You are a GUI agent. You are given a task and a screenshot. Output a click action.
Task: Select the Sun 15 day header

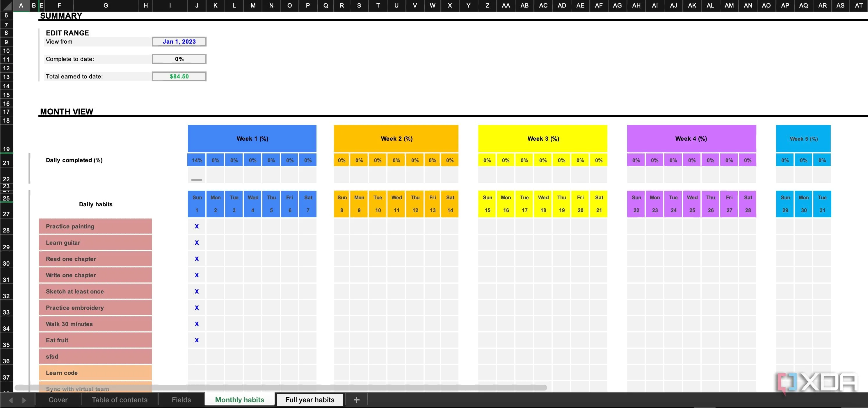487,204
